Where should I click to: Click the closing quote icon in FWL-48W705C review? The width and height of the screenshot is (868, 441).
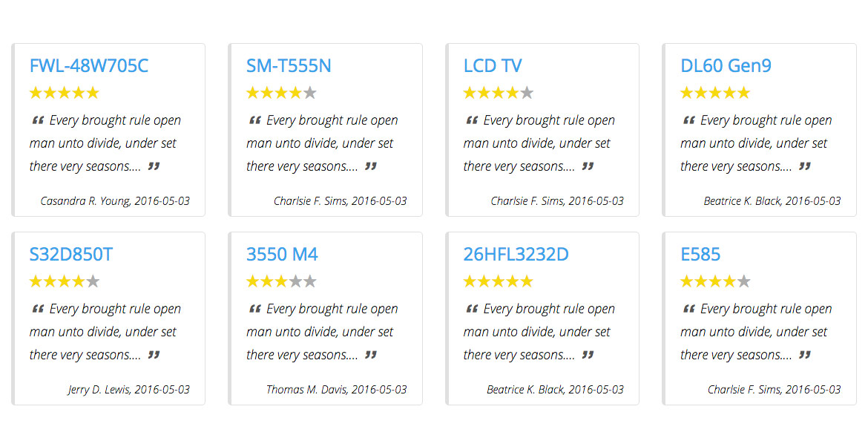click(x=154, y=166)
